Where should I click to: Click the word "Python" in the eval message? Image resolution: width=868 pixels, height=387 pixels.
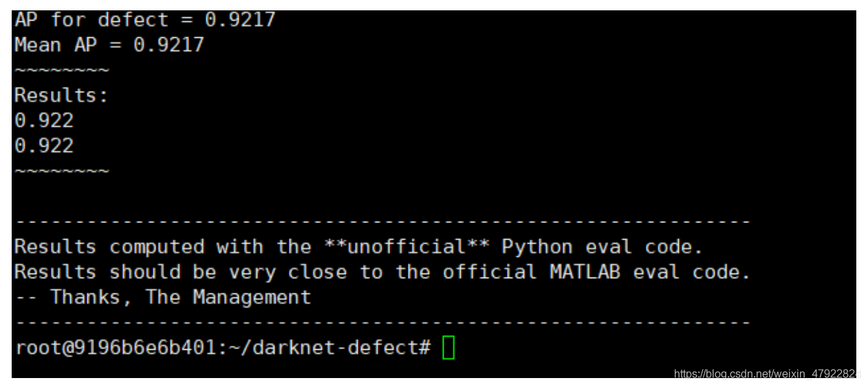536,247
